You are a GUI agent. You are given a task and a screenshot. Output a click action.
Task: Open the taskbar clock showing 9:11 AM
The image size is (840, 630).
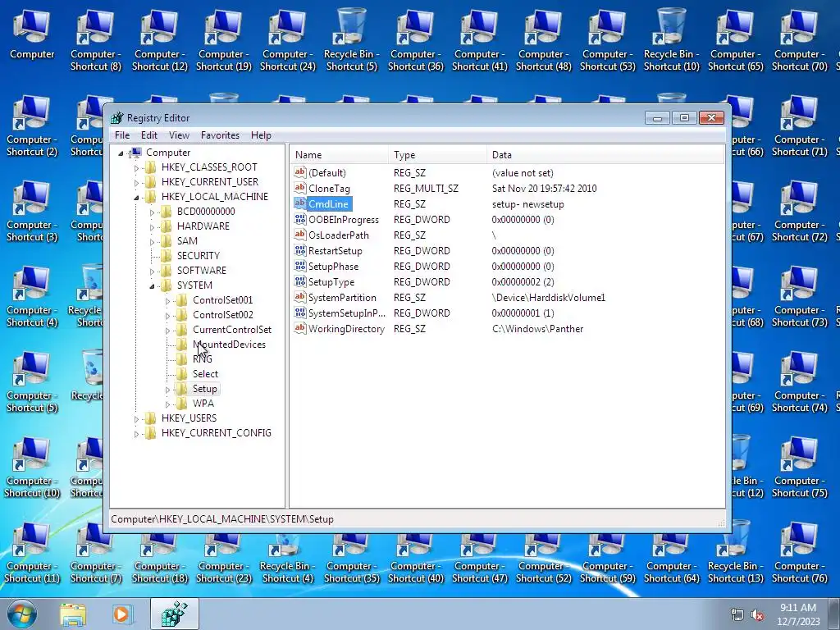tap(798, 614)
